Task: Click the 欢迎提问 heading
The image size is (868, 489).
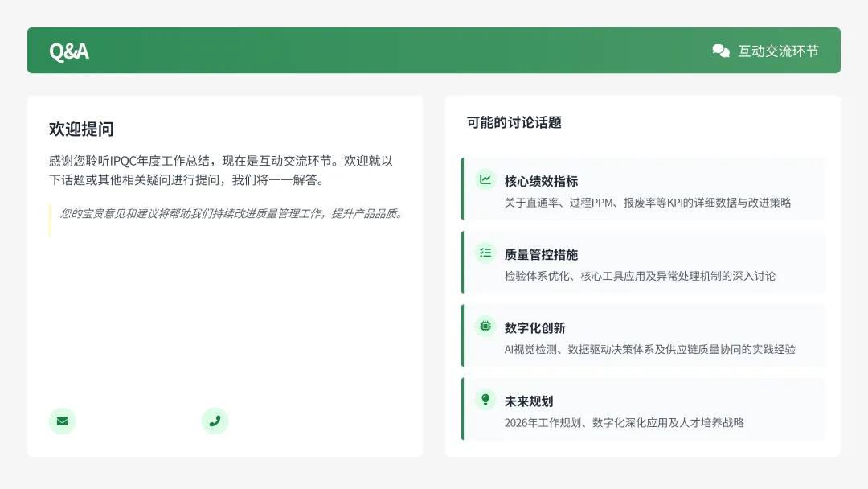Action: [x=81, y=129]
